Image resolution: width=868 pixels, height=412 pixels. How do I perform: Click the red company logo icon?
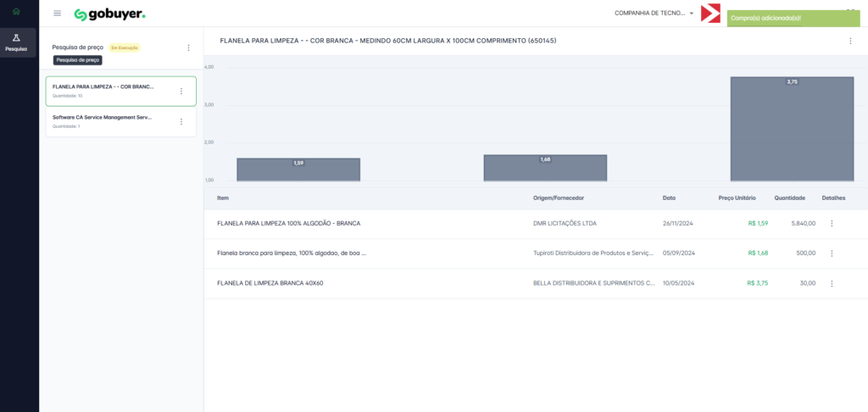[710, 14]
